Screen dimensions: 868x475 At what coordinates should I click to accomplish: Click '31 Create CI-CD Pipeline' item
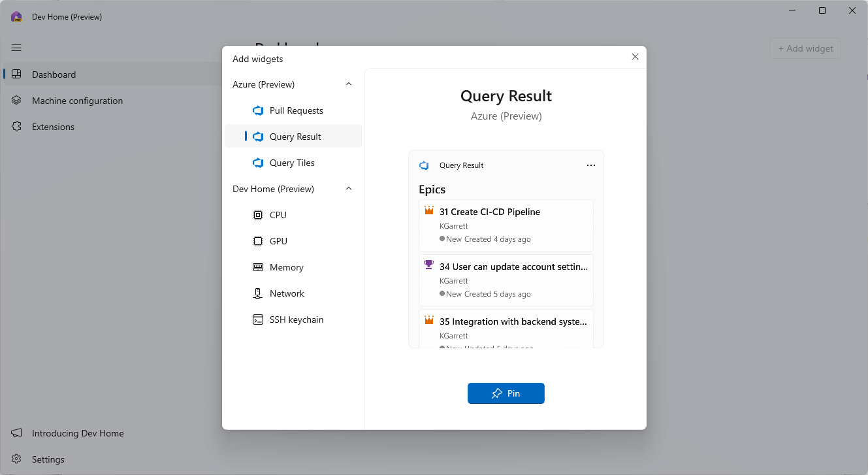[506, 225]
